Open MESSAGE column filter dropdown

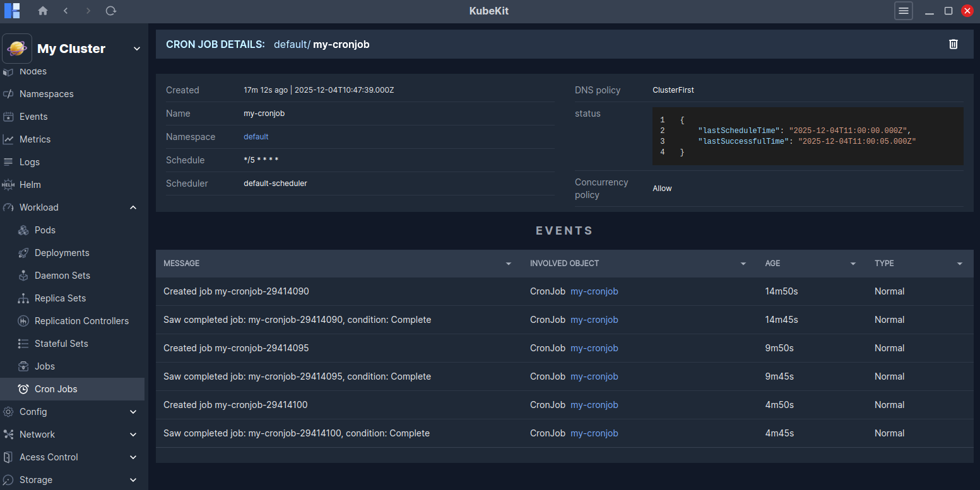pos(508,264)
